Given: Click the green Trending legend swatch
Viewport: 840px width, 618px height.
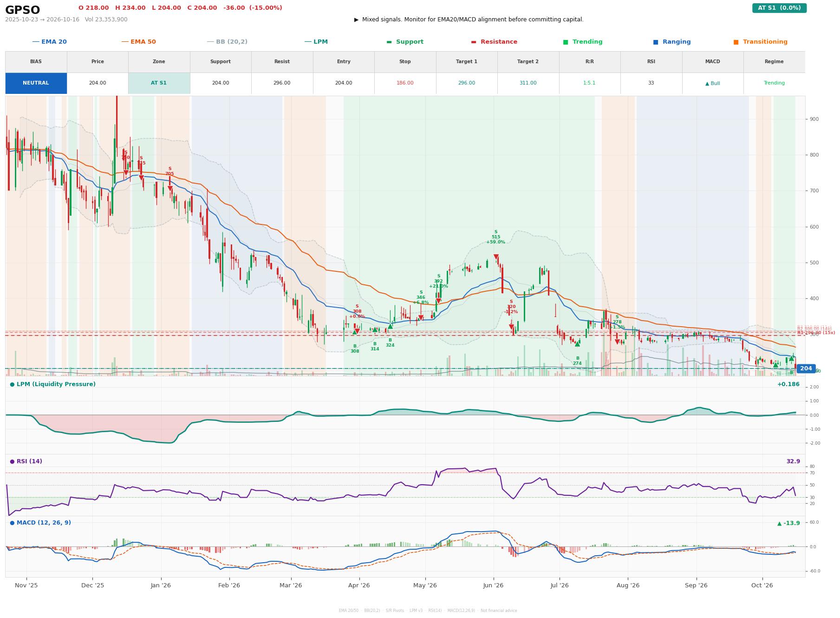Looking at the screenshot, I should [x=566, y=42].
